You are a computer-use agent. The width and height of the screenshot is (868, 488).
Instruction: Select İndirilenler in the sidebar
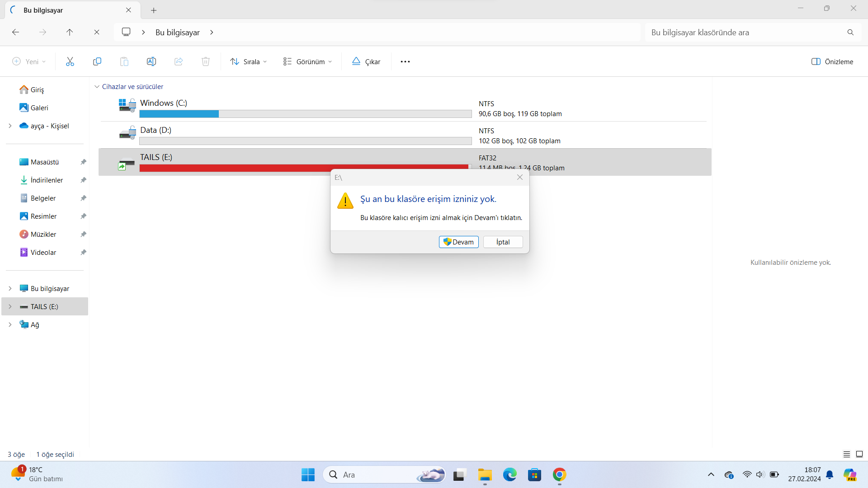(47, 180)
